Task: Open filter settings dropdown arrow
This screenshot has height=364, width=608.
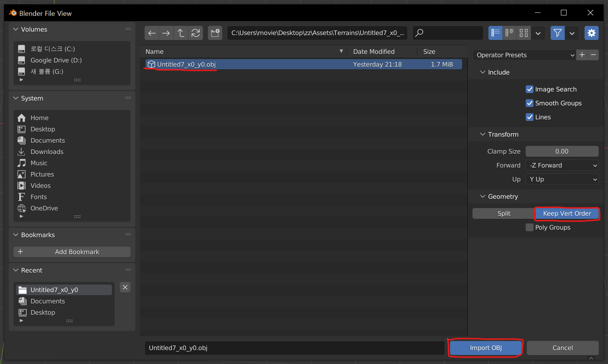Action: click(572, 33)
